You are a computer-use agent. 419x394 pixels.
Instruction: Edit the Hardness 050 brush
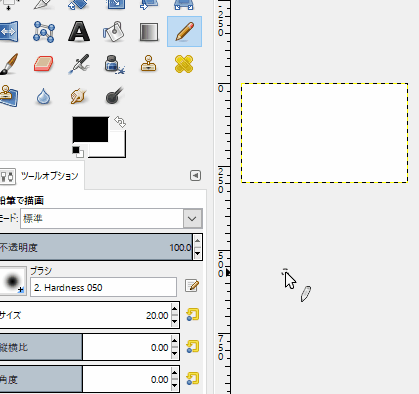pos(192,286)
